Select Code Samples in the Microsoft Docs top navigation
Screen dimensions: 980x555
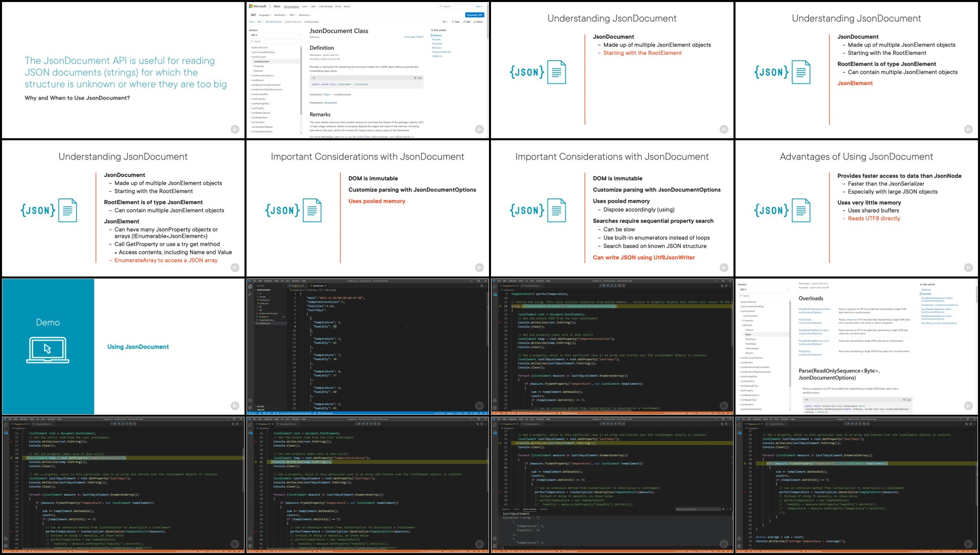pos(325,6)
